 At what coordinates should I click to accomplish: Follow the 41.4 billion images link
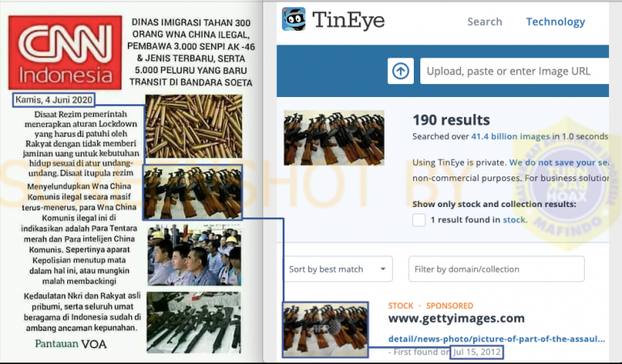point(510,137)
